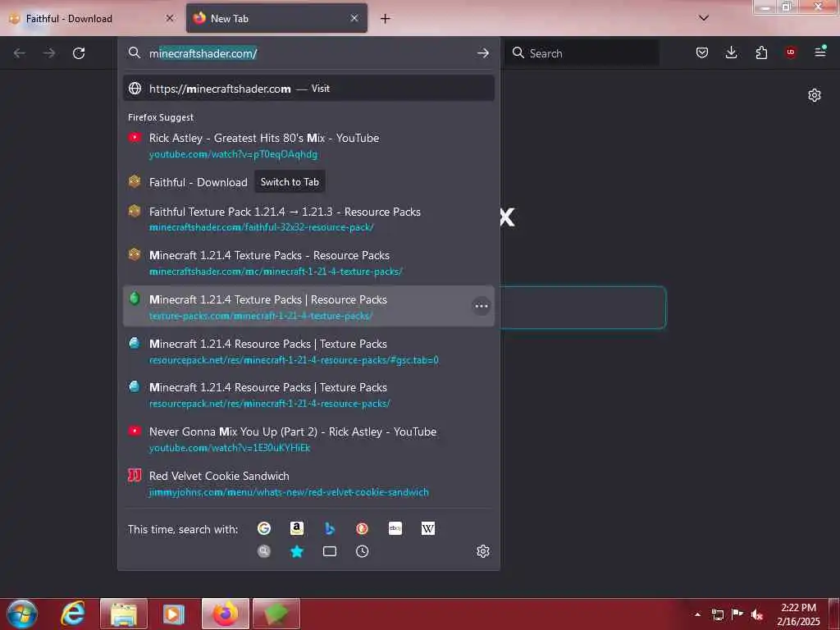Visit https://minecraftshader.com suggestion
This screenshot has width=840, height=630.
(308, 89)
